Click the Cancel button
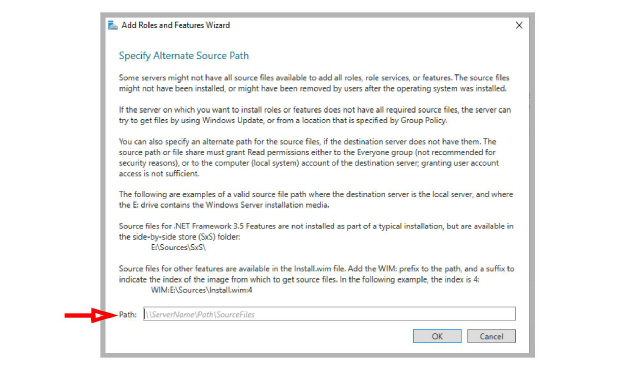The height and width of the screenshot is (375, 635). 491,336
